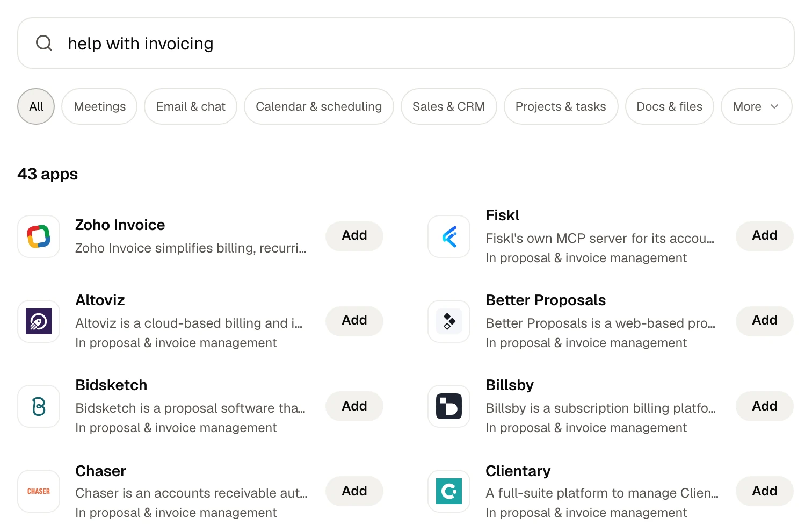This screenshot has height=532, width=812.
Task: Open the Fiskl title
Action: (503, 215)
